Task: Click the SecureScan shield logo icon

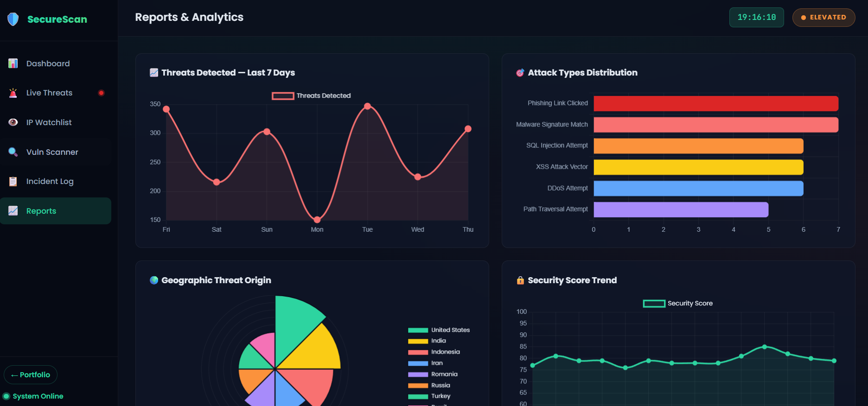Action: coord(13,19)
